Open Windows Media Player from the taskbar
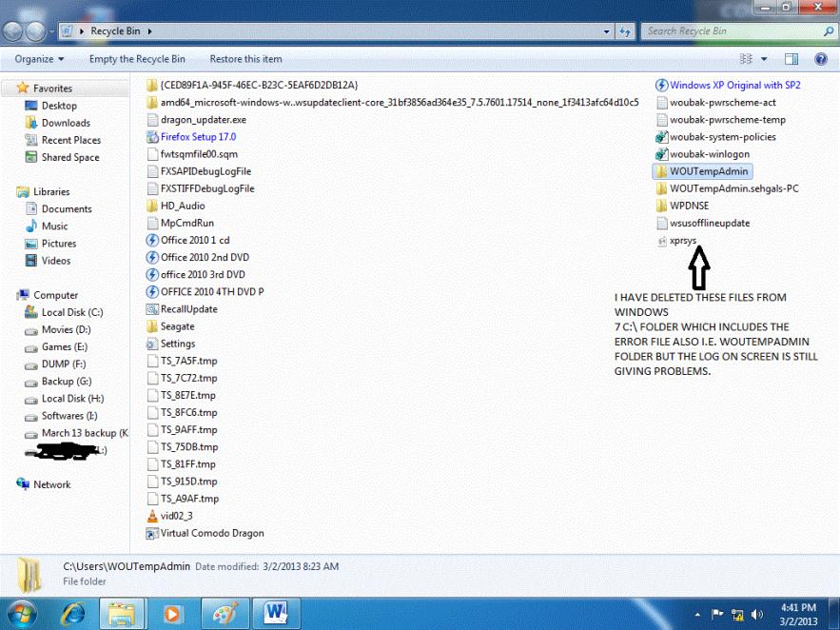 click(172, 610)
